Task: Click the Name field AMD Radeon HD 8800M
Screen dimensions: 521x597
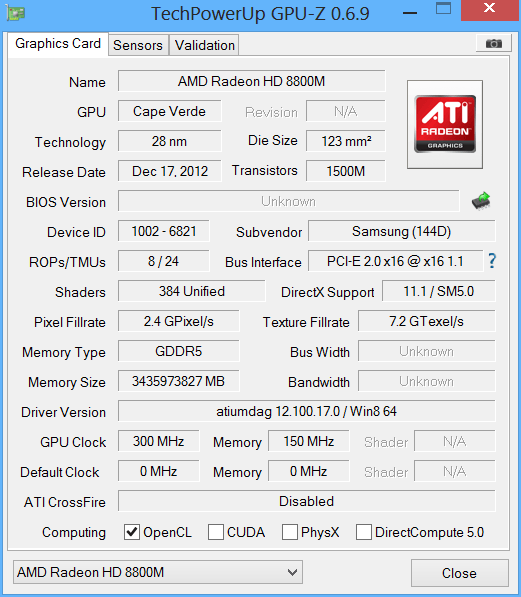Action: [252, 81]
